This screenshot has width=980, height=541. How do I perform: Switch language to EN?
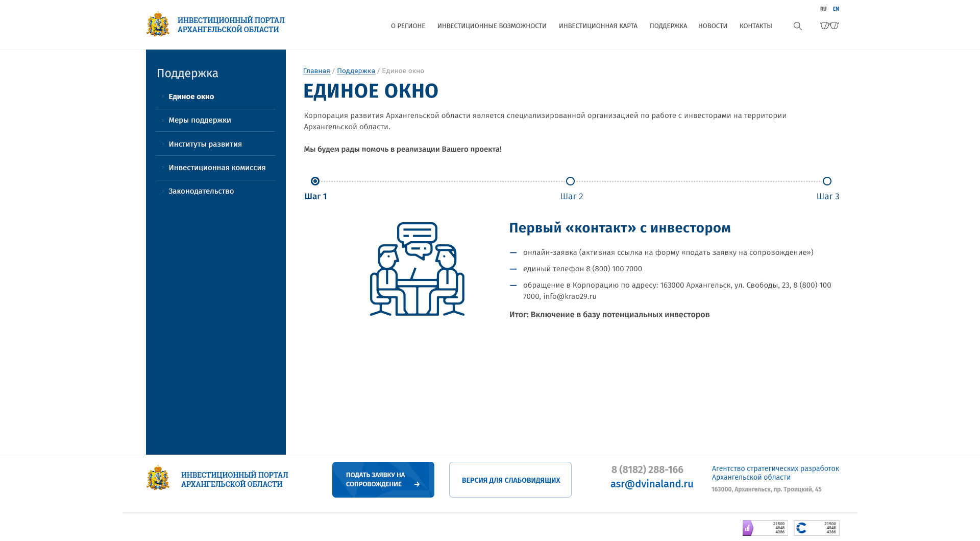[x=836, y=9]
